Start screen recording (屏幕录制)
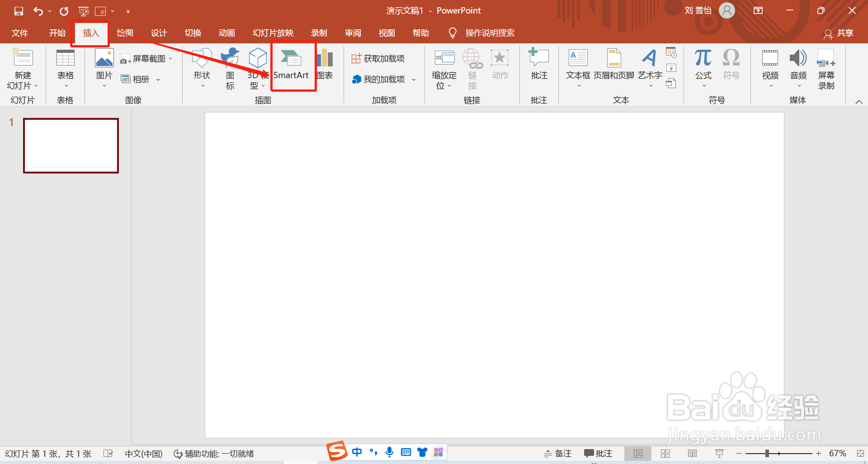 pyautogui.click(x=826, y=69)
